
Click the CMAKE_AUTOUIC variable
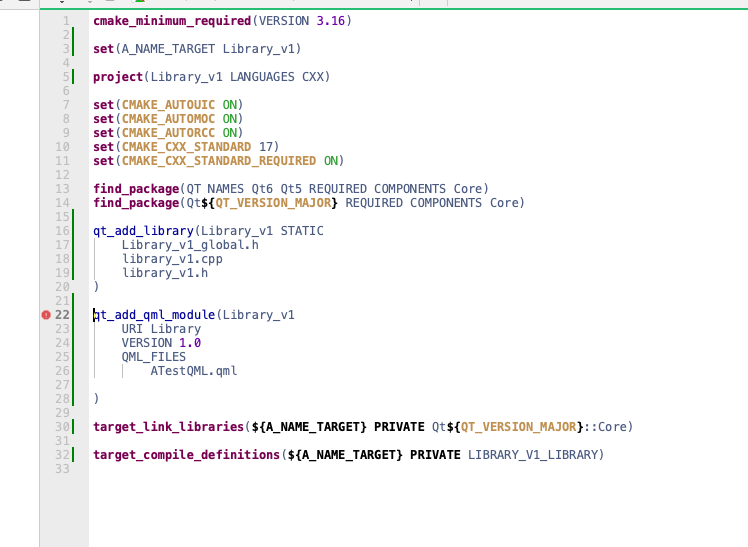168,105
